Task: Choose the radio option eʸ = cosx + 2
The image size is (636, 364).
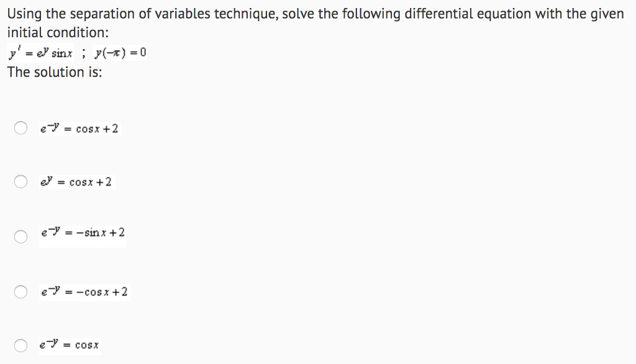Action: [21, 182]
